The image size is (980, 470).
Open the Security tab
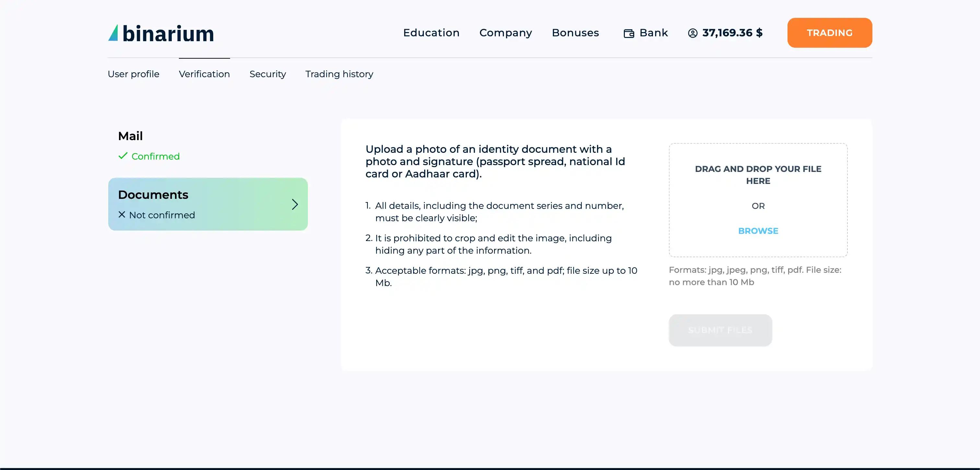point(267,74)
